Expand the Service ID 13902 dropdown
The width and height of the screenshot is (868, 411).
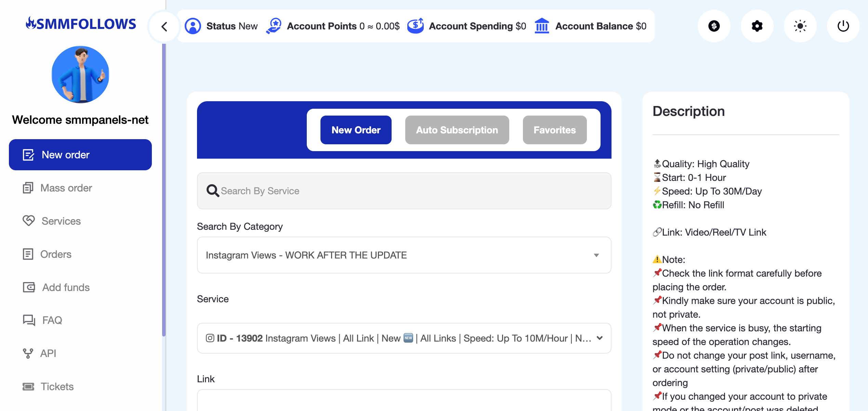pos(404,338)
